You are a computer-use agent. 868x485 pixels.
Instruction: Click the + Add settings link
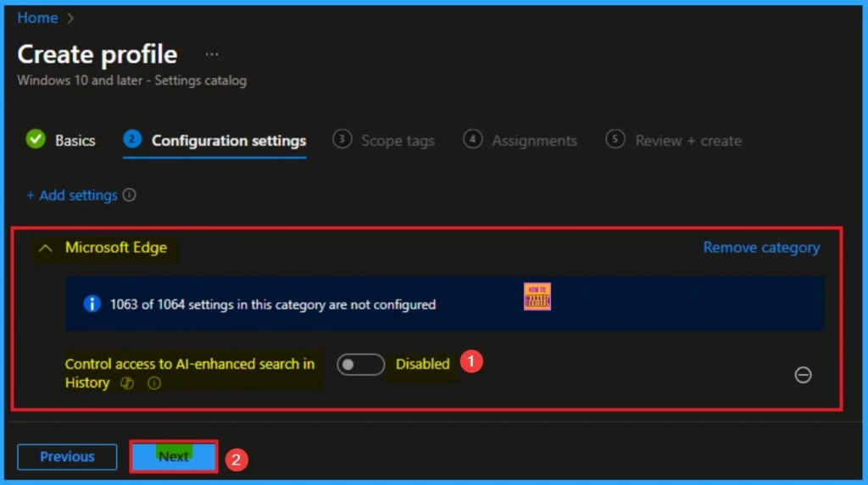point(72,195)
